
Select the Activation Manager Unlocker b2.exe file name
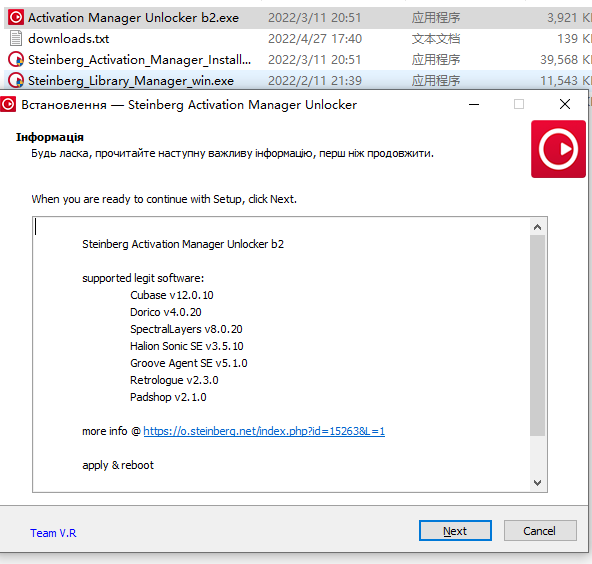[133, 18]
